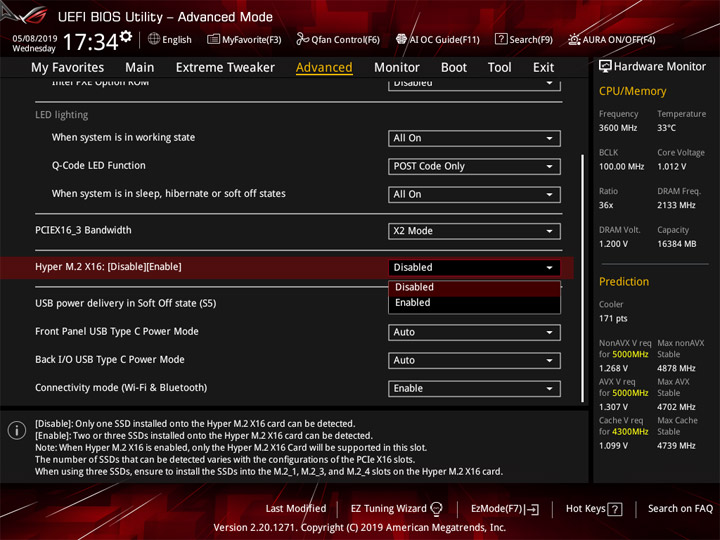The image size is (720, 540).
Task: Click the settings gear beside the clock
Action: 126,37
